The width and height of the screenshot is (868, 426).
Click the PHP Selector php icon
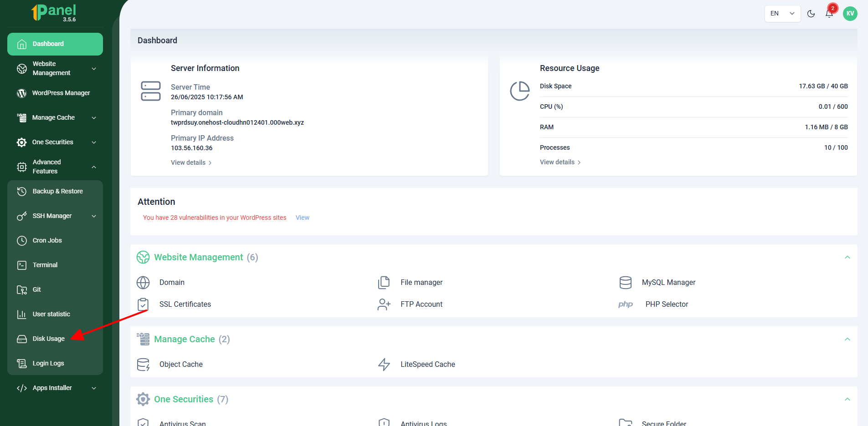[626, 304]
